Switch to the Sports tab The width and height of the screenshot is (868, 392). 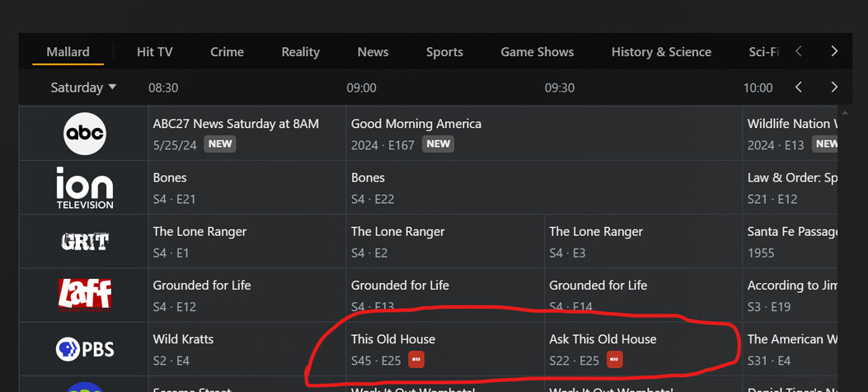coord(444,51)
